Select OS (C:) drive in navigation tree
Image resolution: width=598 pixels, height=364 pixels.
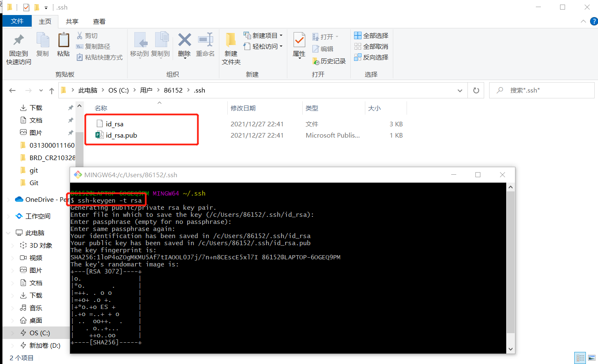click(40, 333)
